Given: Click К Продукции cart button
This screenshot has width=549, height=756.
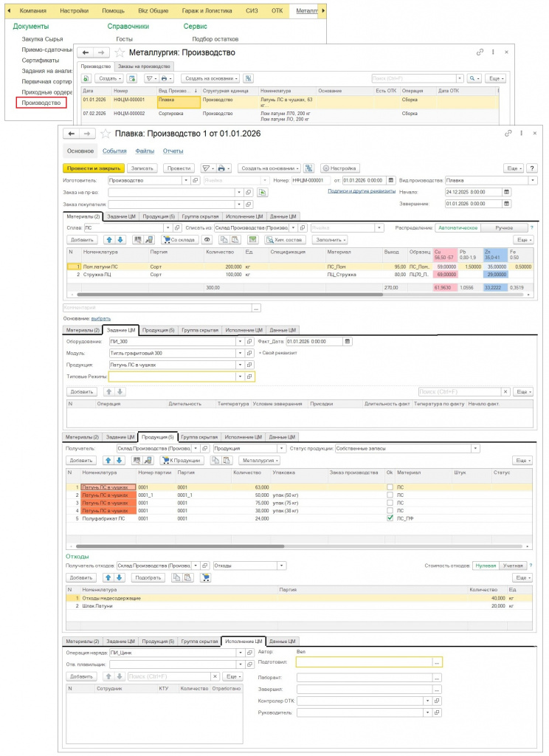Looking at the screenshot, I should point(182,461).
